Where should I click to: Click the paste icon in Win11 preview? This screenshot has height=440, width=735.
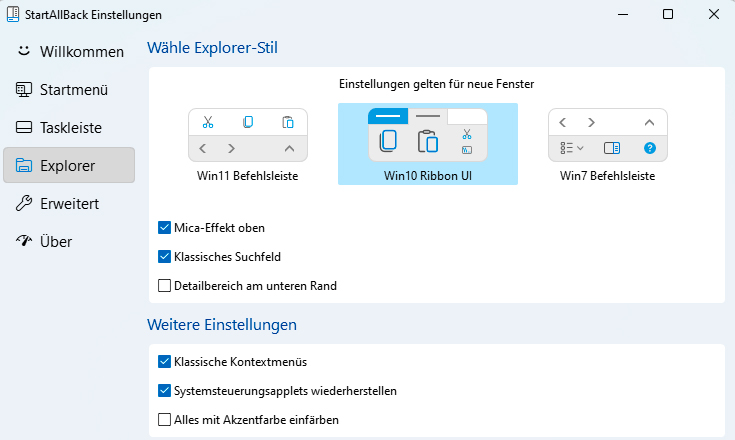288,122
